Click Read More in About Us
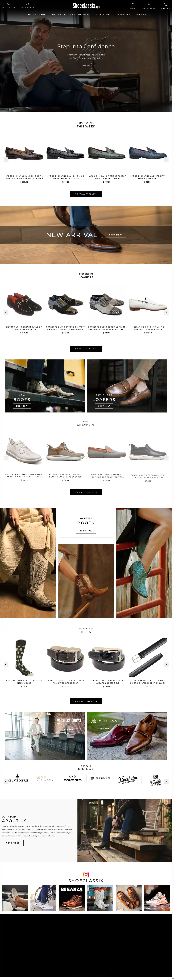This screenshot has width=174, height=980. point(13,843)
